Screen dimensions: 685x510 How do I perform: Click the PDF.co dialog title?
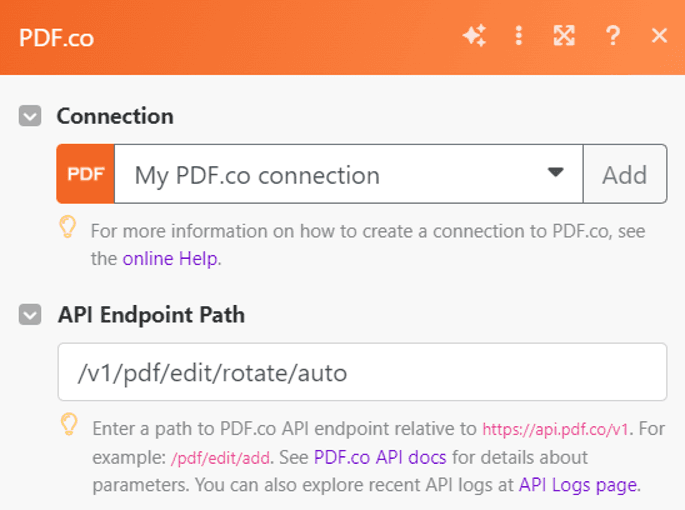pyautogui.click(x=56, y=37)
